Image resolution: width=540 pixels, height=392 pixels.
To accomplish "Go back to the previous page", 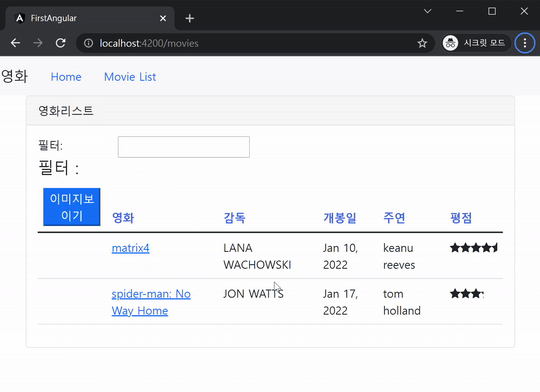I will (x=15, y=43).
